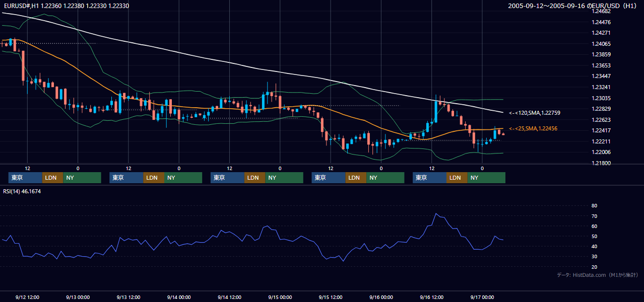Select the 9/15 12:00 date label

click(x=331, y=297)
